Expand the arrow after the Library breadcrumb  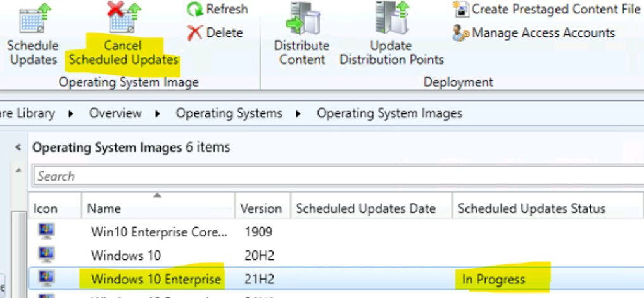click(71, 113)
